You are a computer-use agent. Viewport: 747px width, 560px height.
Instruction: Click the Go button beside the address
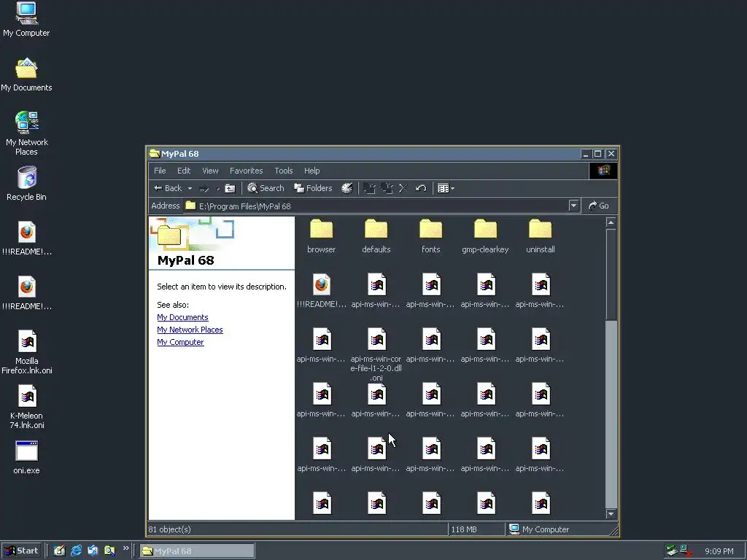pos(599,206)
